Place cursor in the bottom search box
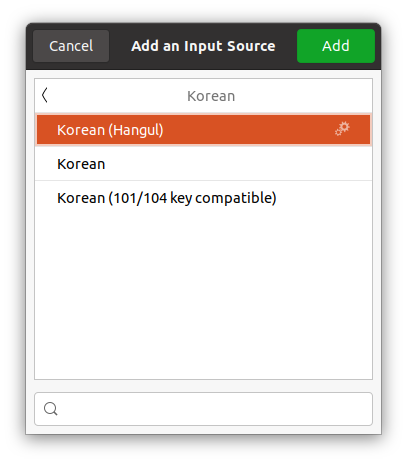Screen dimensions: 407x463 pyautogui.click(x=203, y=409)
